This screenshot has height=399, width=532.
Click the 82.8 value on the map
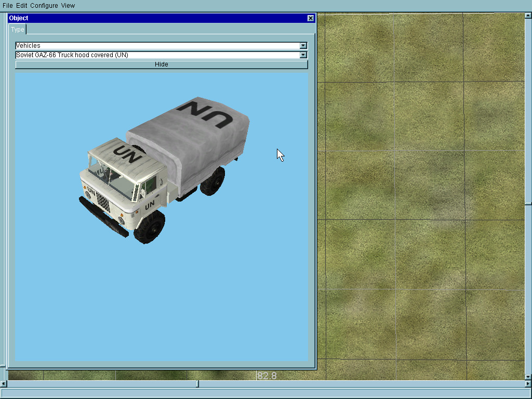(267, 376)
